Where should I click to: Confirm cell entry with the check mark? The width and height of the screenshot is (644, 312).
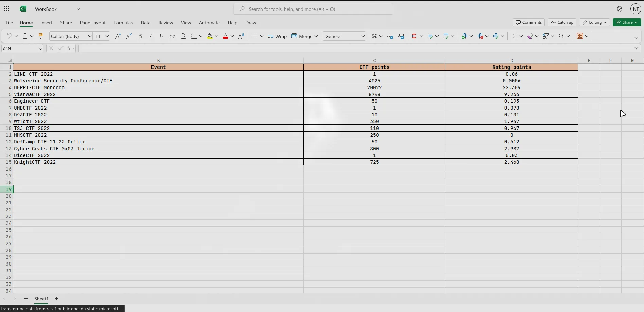point(60,48)
